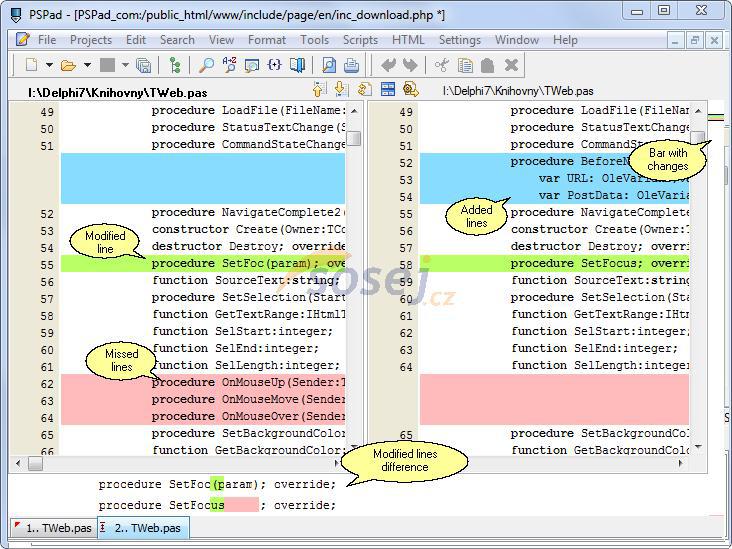Jump to next difference with down arrow icon

pos(340,90)
